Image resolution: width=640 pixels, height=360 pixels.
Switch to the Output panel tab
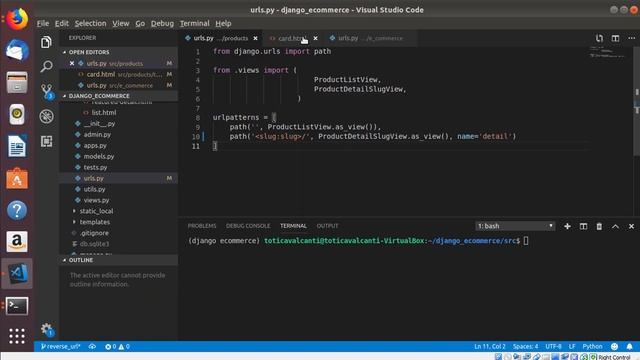tap(327, 226)
